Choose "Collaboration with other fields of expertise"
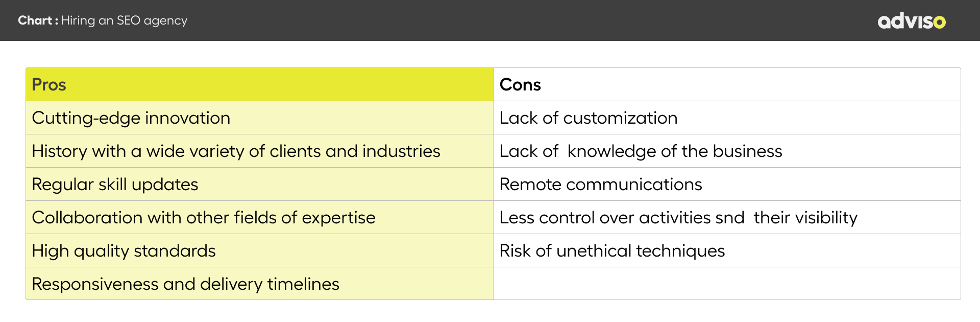Screen dimensions: 980x322 click(x=204, y=218)
